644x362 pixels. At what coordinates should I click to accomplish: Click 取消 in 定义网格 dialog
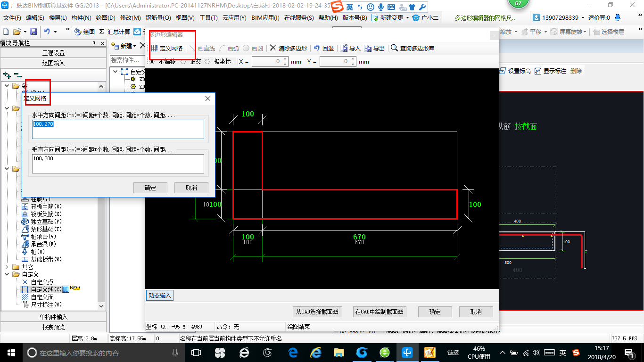click(x=191, y=188)
